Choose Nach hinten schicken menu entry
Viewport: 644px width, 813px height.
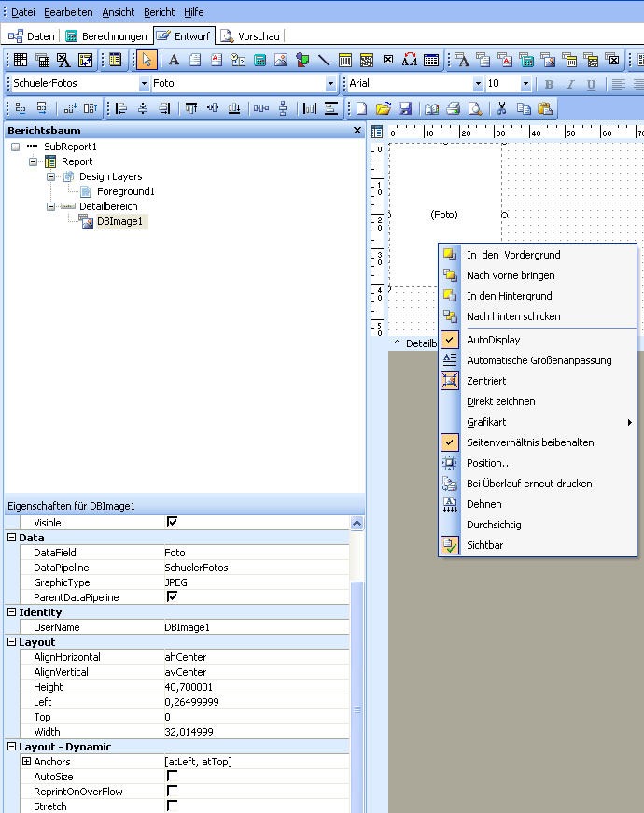[x=538, y=316]
